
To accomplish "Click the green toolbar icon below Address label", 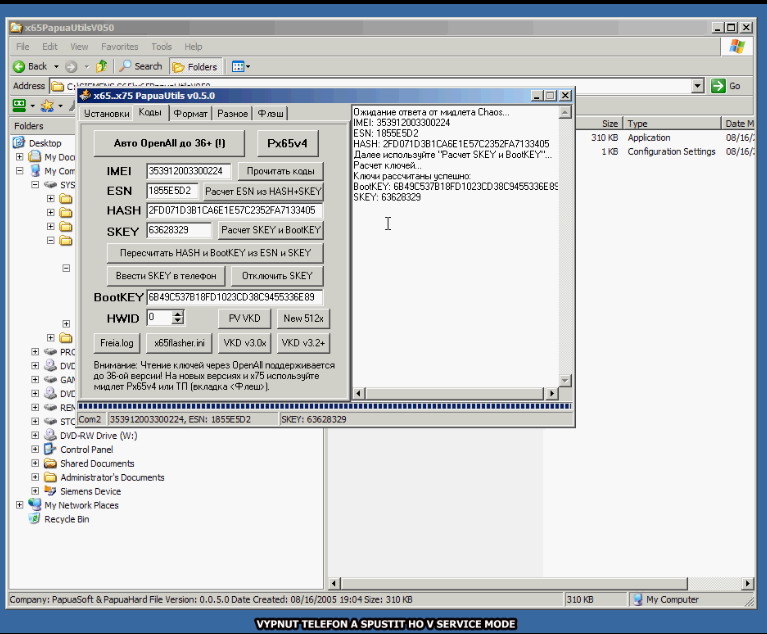I will click(x=19, y=105).
